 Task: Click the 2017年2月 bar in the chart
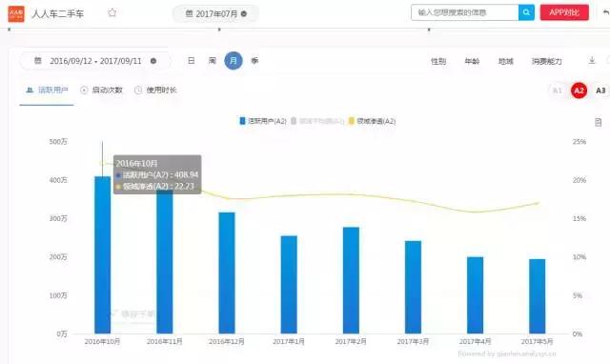click(x=351, y=280)
